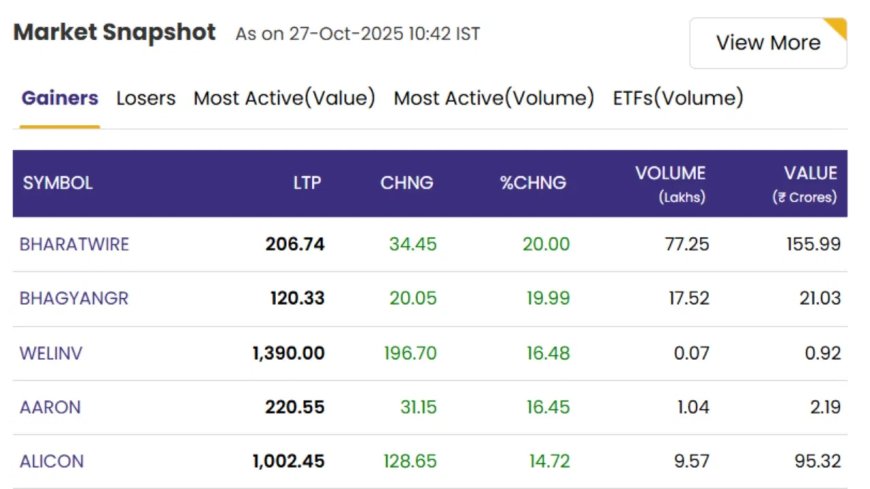Show the Most Active(Volume) tab

click(x=494, y=98)
